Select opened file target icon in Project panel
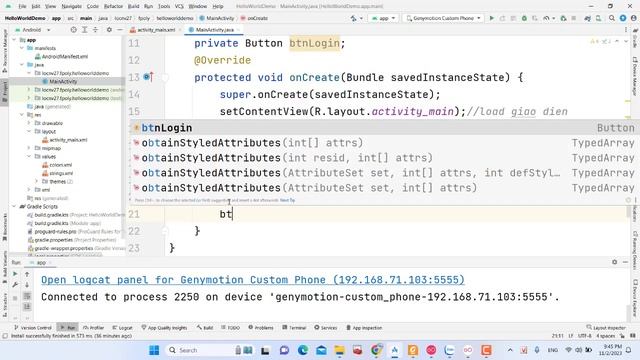 tap(73, 30)
